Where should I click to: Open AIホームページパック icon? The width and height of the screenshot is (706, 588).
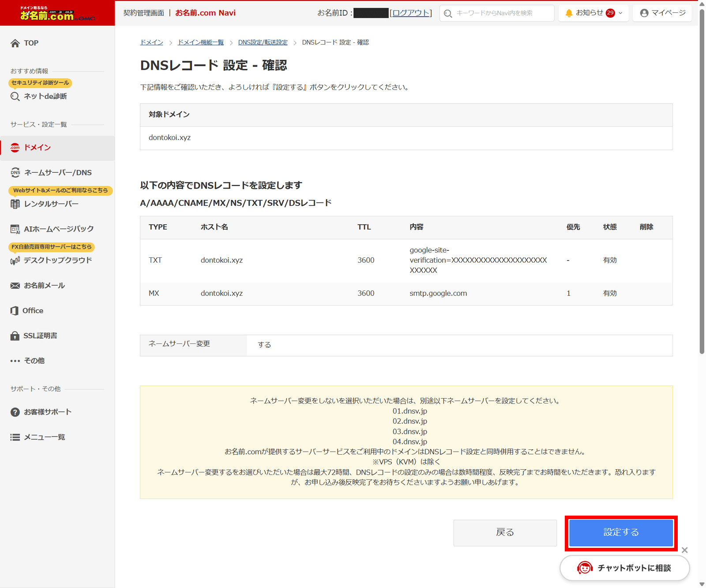15,229
